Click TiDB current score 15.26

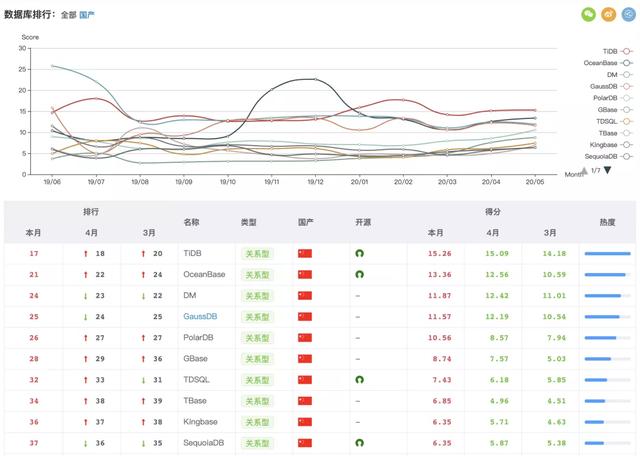pyautogui.click(x=440, y=254)
